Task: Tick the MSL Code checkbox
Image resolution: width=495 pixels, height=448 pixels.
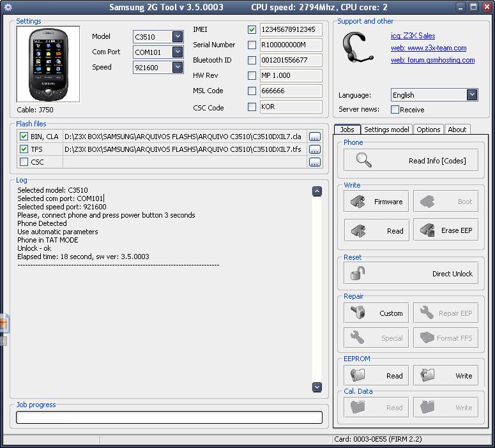Action: pyautogui.click(x=252, y=91)
